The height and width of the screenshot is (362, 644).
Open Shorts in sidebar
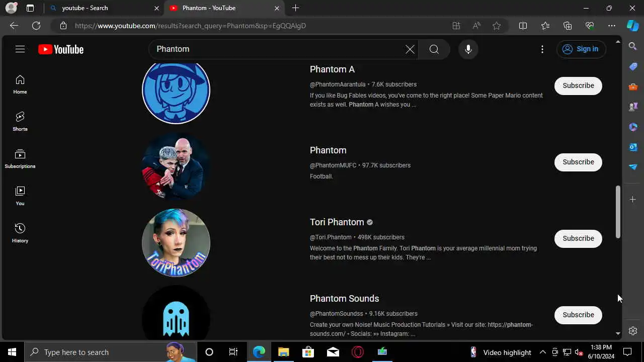click(20, 122)
